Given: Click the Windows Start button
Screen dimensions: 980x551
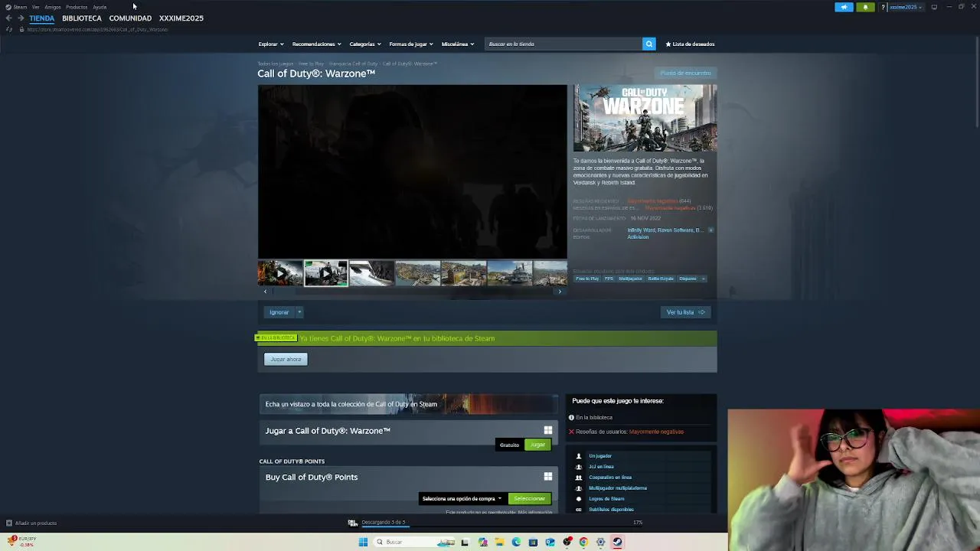Looking at the screenshot, I should [x=363, y=542].
